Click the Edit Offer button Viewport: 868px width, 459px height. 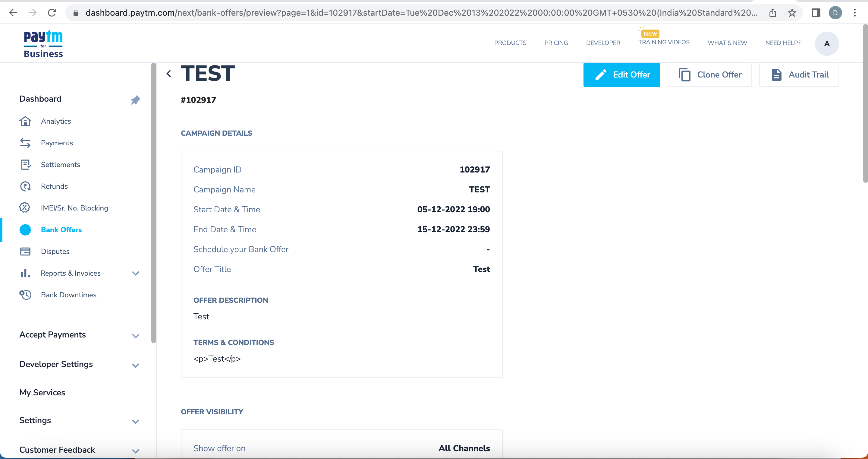click(x=622, y=74)
